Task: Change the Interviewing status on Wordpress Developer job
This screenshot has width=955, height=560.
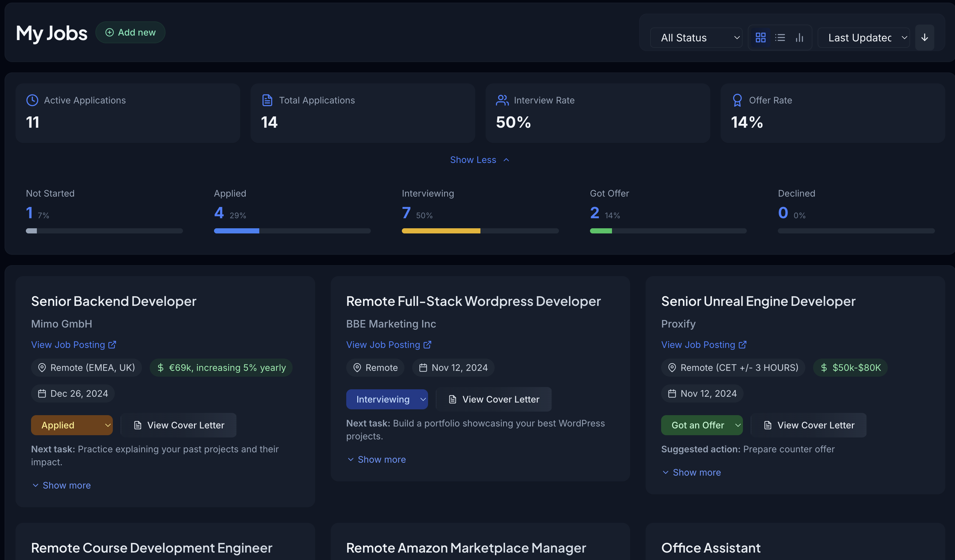Action: [x=387, y=399]
